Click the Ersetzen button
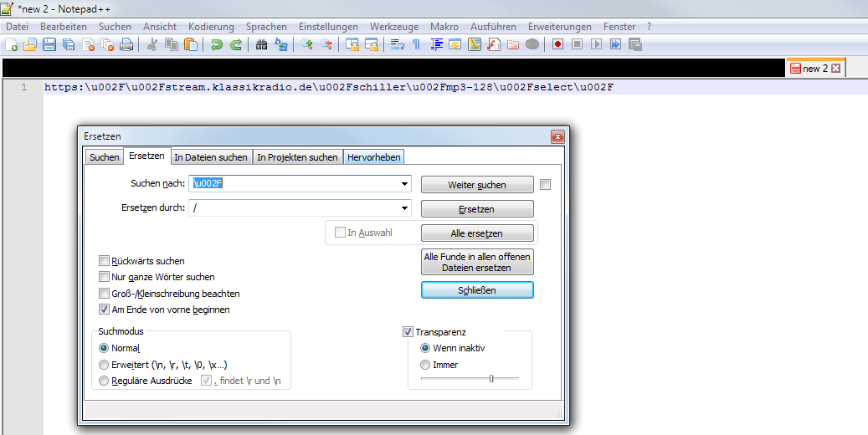Viewport: 868px width, 435px height. (477, 209)
